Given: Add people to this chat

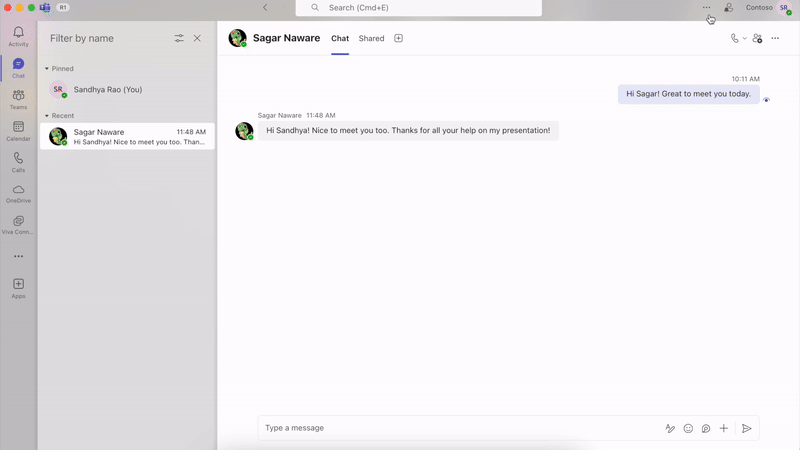Looking at the screenshot, I should pyautogui.click(x=757, y=38).
